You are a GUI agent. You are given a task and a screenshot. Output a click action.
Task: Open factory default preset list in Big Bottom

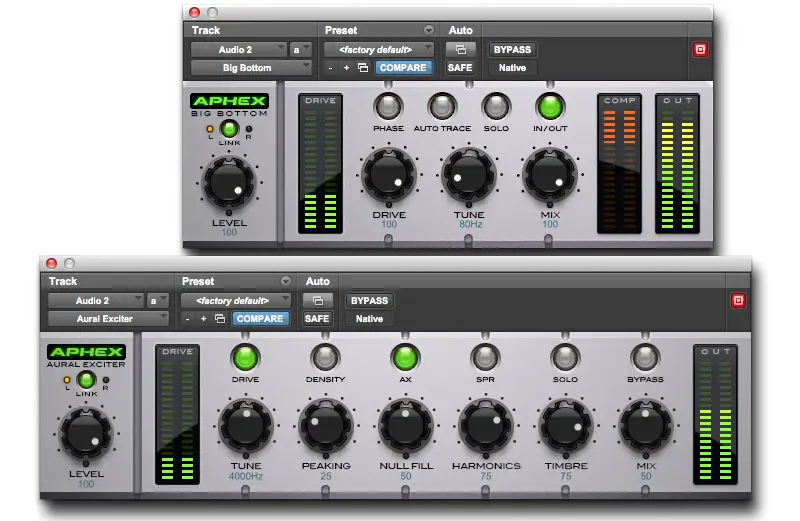379,49
